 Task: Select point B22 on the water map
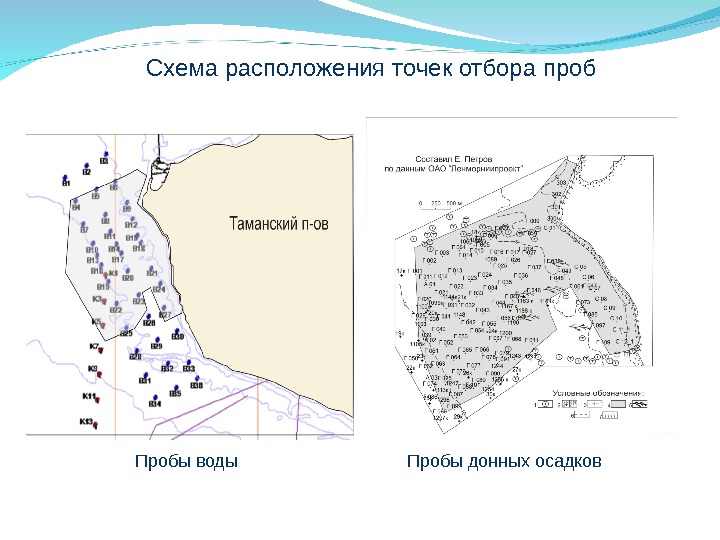coord(117,304)
